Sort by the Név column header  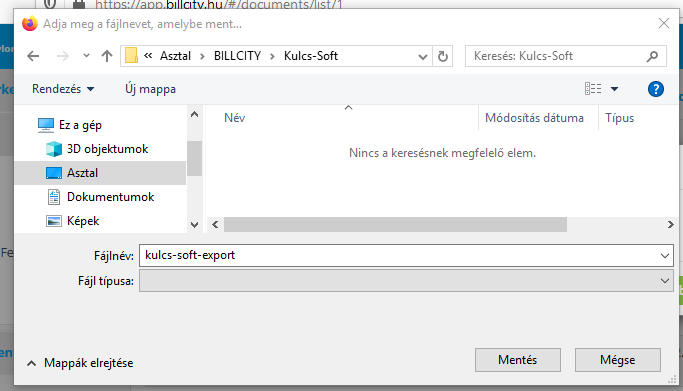pos(235,118)
